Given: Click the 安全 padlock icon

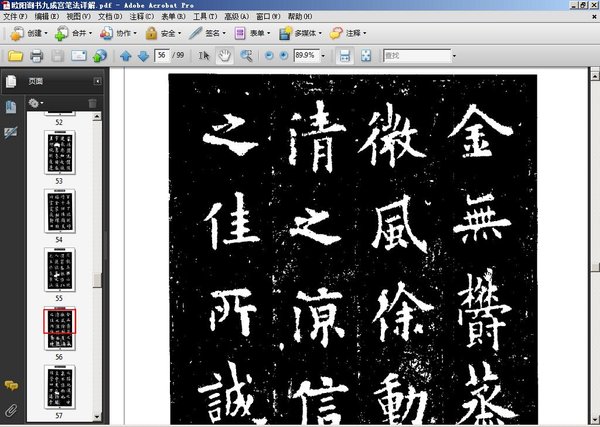Looking at the screenshot, I should [152, 34].
